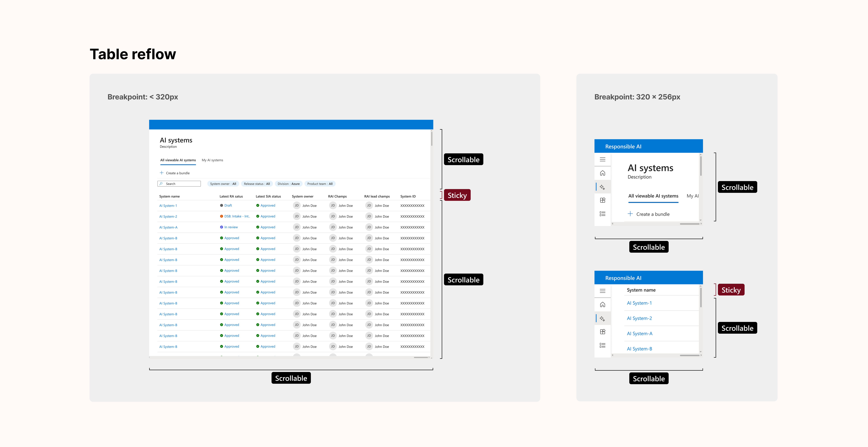Click XXXXXXXXXXXXX System ID in AI System-1 row
The height and width of the screenshot is (447, 868).
click(x=412, y=206)
